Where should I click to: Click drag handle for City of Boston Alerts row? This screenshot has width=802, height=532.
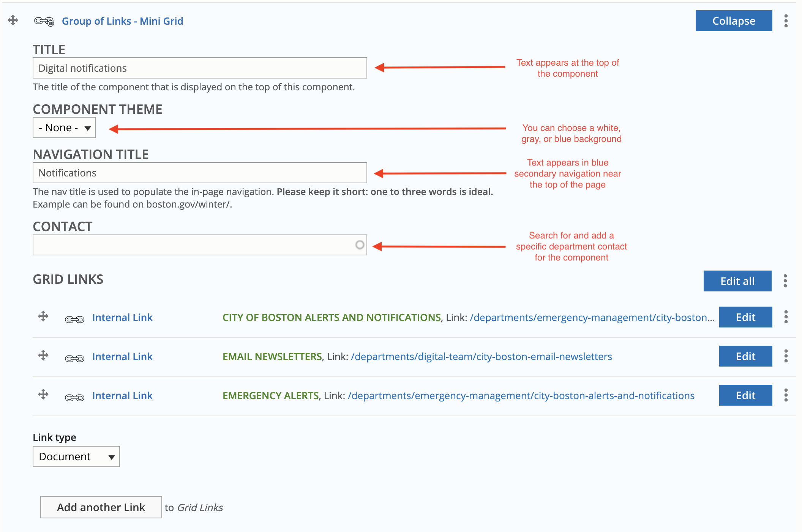(x=43, y=316)
